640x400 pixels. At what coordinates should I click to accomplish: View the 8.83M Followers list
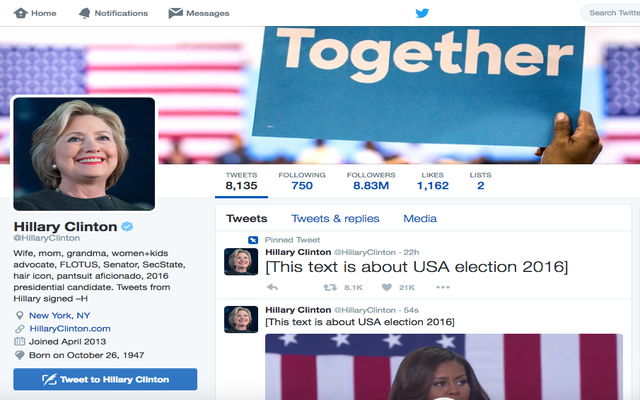371,181
